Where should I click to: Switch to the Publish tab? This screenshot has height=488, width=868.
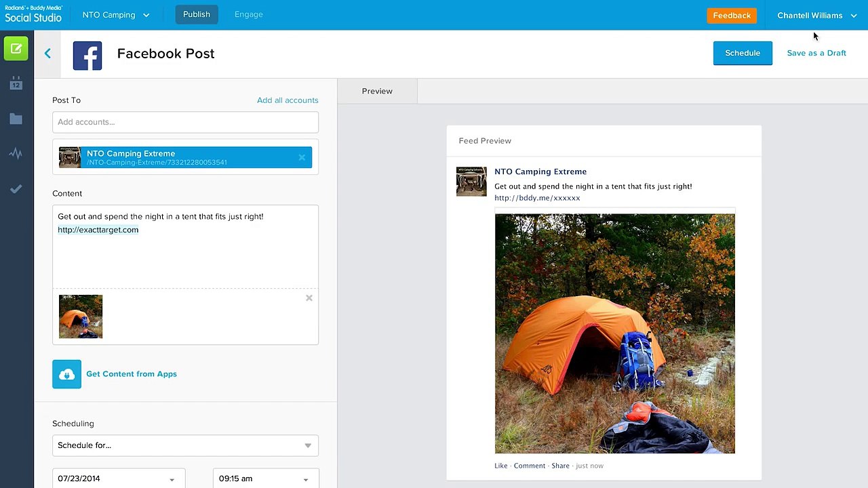(197, 14)
